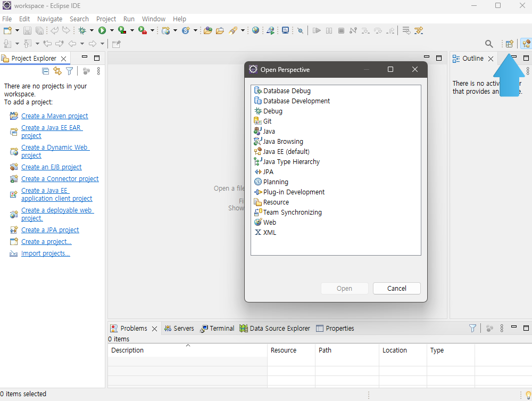Click Create a project... link
The width and height of the screenshot is (532, 401).
(46, 241)
